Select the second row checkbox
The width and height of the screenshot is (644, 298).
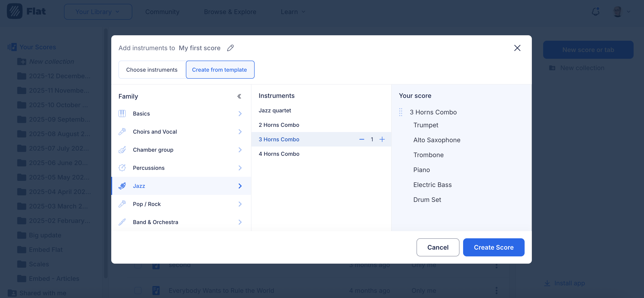(x=138, y=265)
